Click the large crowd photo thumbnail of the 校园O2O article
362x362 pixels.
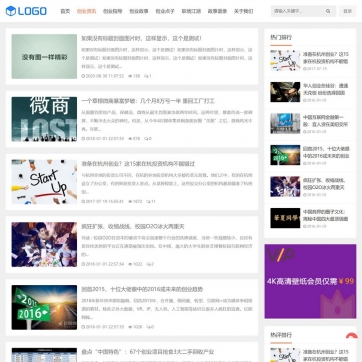tap(44, 244)
